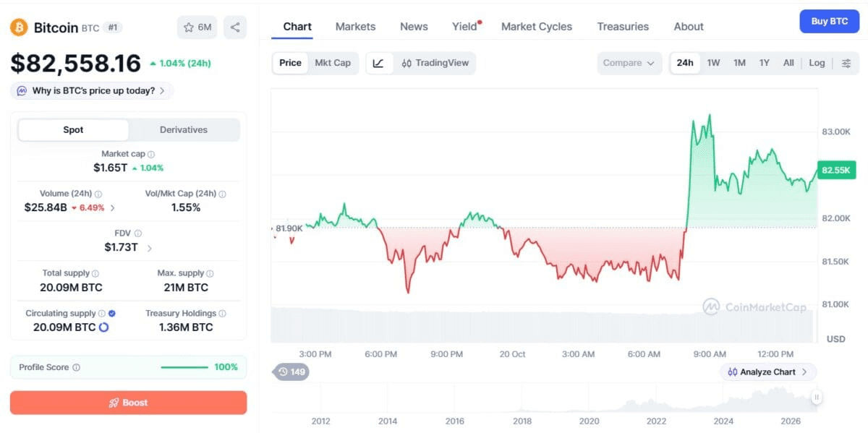868x433 pixels.
Task: Click the Buy BTC button
Action: (x=829, y=22)
